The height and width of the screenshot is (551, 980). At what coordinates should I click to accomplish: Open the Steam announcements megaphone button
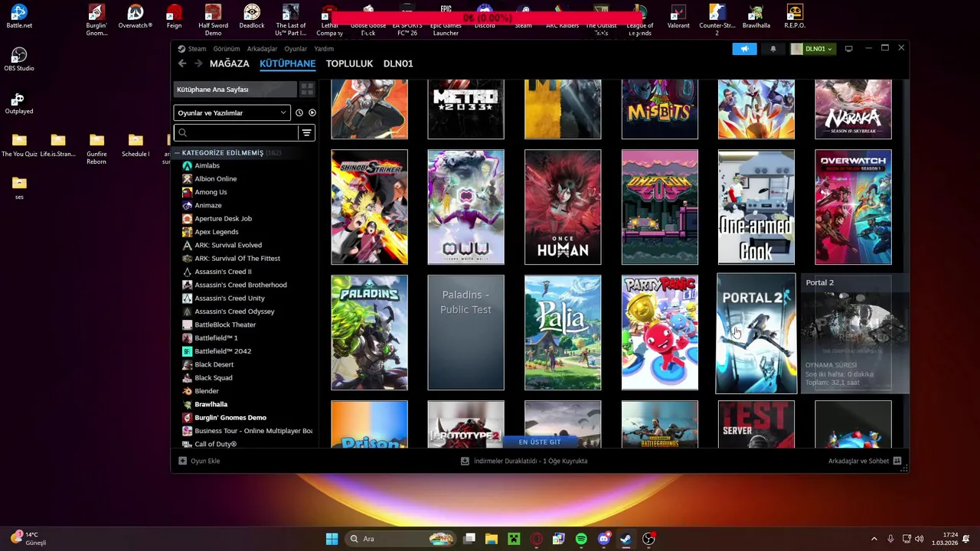[x=744, y=49]
